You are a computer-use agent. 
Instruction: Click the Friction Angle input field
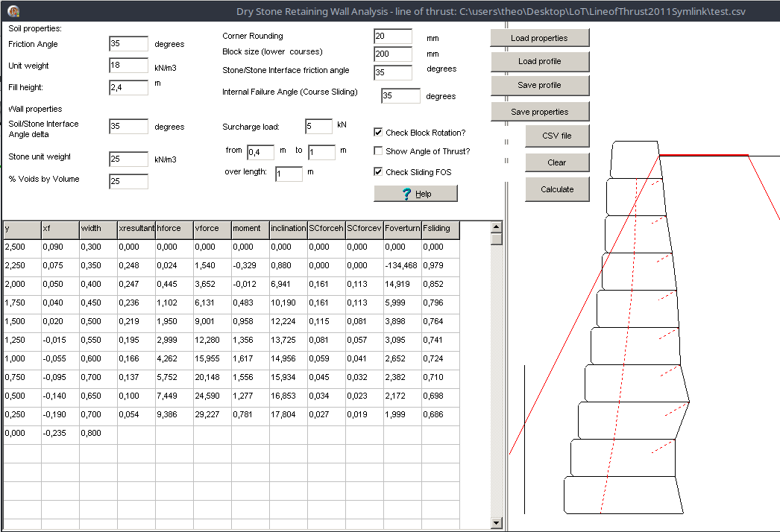pos(128,43)
